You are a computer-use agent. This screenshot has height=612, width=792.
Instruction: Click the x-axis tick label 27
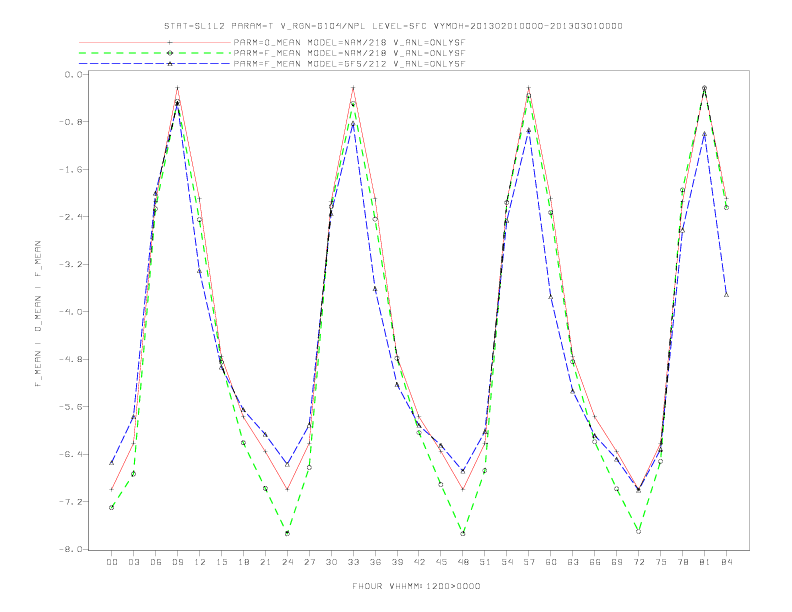(x=309, y=562)
